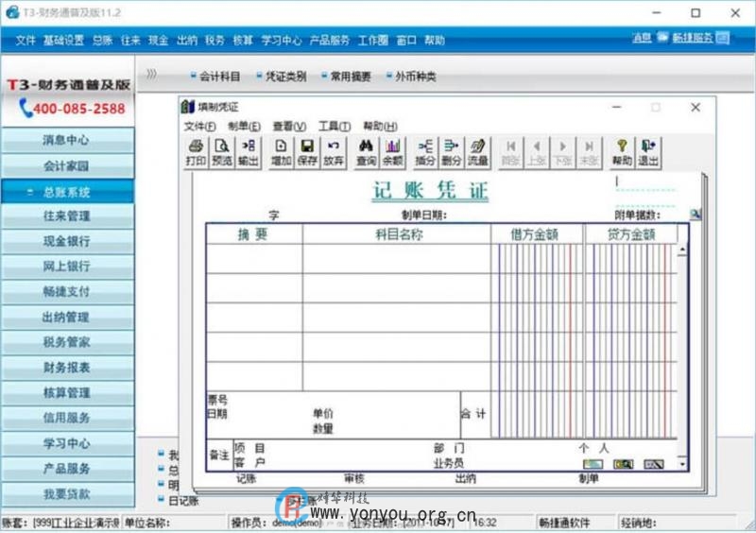Image resolution: width=756 pixels, height=533 pixels.
Task: Open 会计家园 in sidebar
Action: click(67, 166)
